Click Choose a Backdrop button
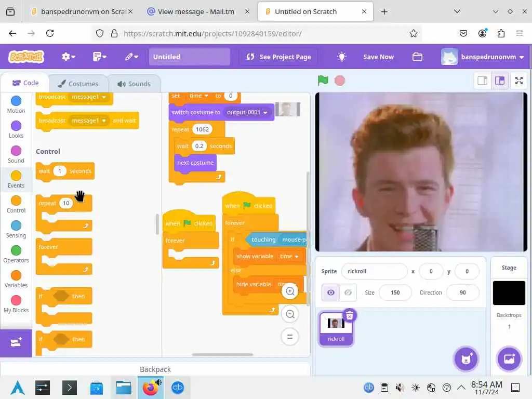The image size is (532, 399). pos(509,359)
